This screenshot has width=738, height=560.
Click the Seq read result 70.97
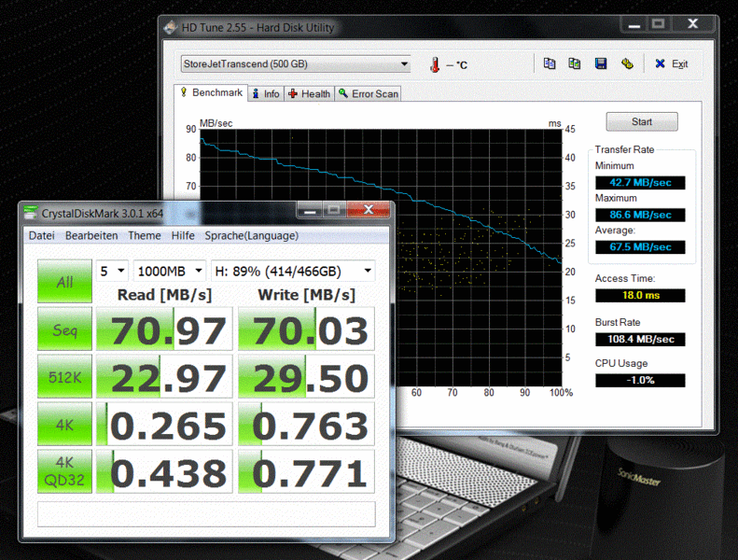coord(164,329)
